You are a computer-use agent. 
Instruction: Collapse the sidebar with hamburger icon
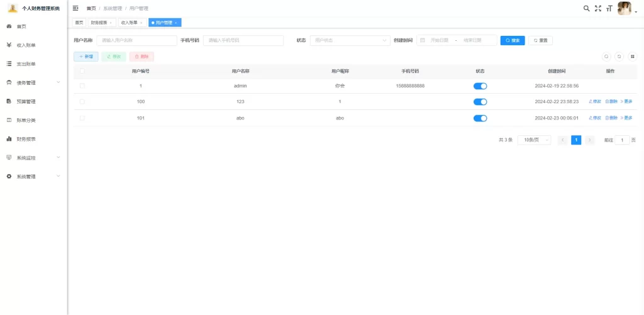pos(75,8)
